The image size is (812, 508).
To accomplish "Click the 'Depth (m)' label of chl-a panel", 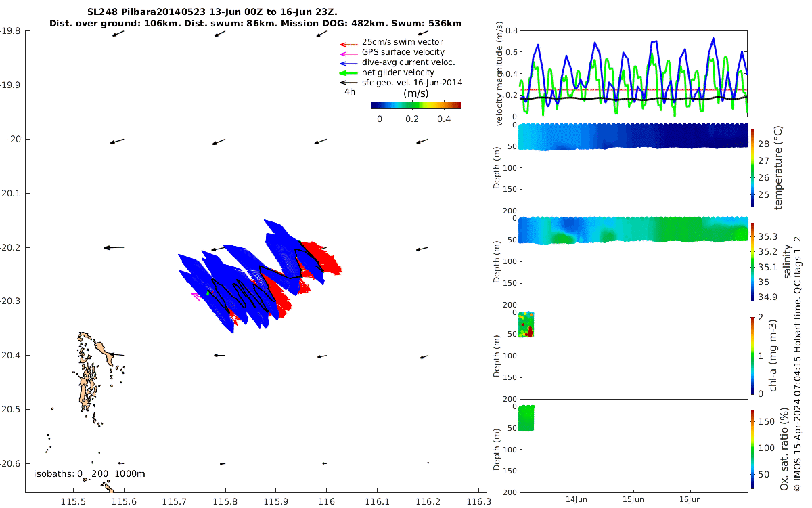I will pos(497,354).
